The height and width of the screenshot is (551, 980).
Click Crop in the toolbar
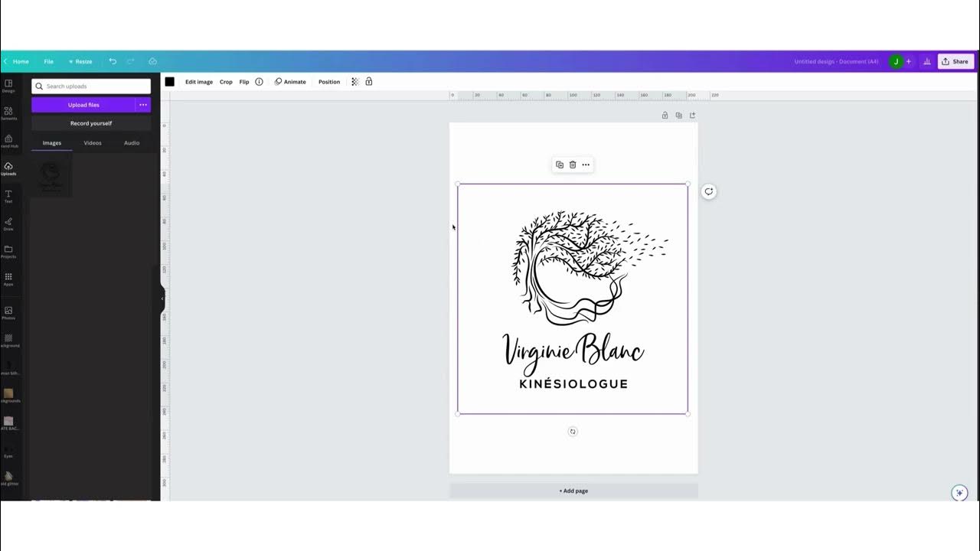pyautogui.click(x=226, y=82)
